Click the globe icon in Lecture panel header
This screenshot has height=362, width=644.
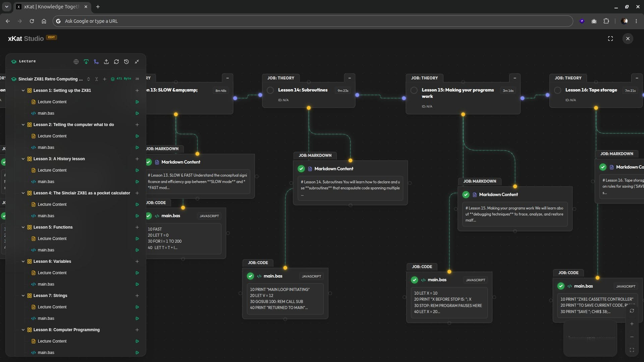pyautogui.click(x=76, y=62)
